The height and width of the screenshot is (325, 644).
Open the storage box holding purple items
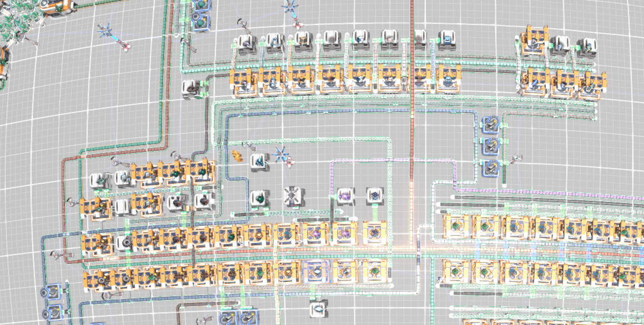345,196
